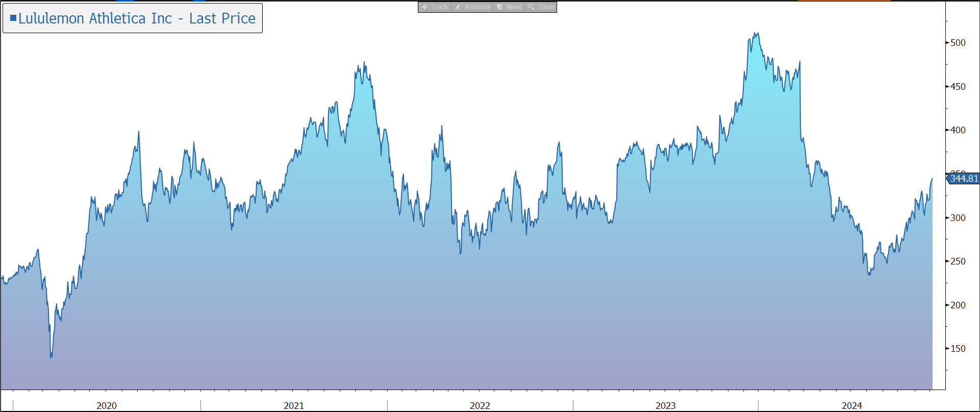Click the 300 price axis label
Screen dimensions: 980x412
click(958, 218)
